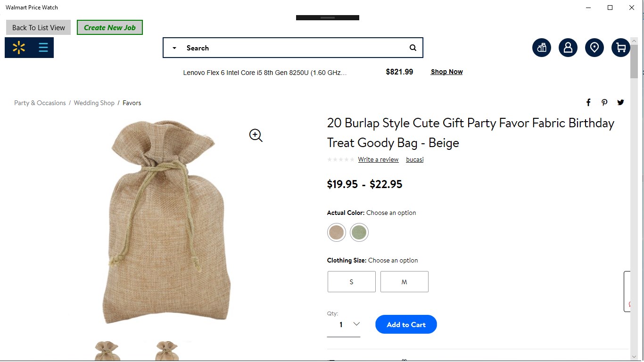Open the account profile icon
Image resolution: width=644 pixels, height=362 pixels.
tap(568, 48)
